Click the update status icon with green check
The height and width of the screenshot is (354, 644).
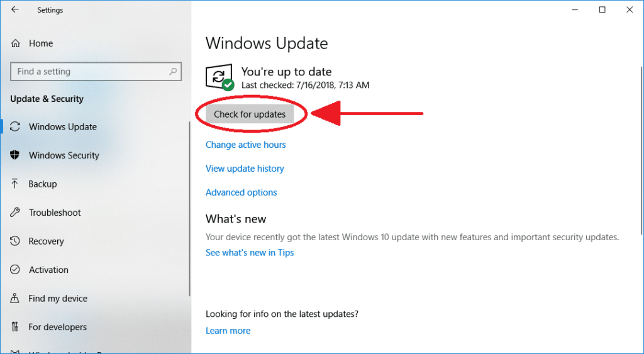(x=219, y=77)
